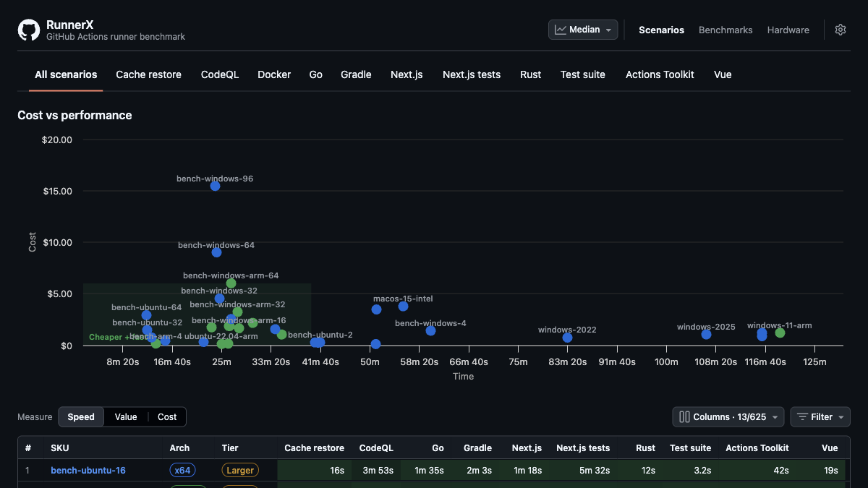The height and width of the screenshot is (488, 868).
Task: Click the 1m 35s Go cell
Action: [x=426, y=471]
